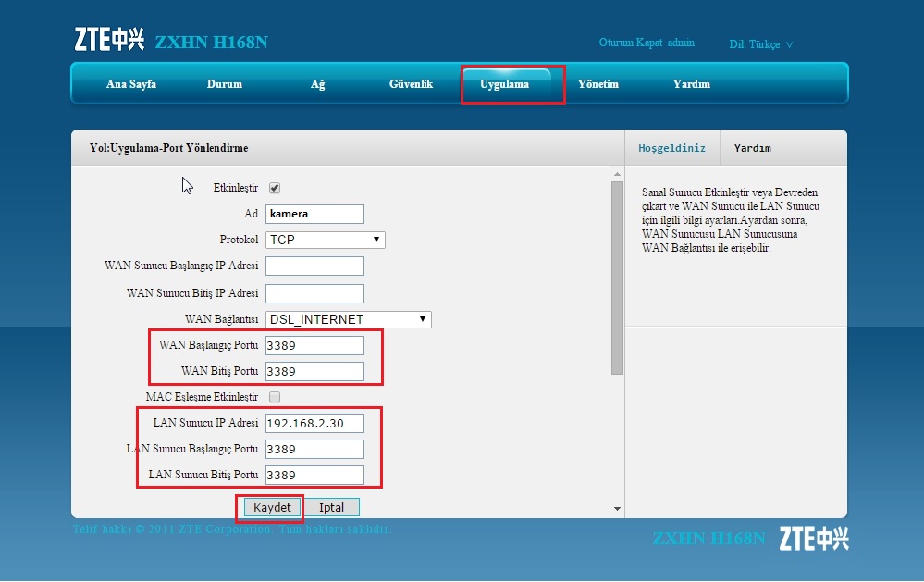Click the LAN Sunucu Başlangıç Portu field
The height and width of the screenshot is (582, 924).
click(314, 450)
